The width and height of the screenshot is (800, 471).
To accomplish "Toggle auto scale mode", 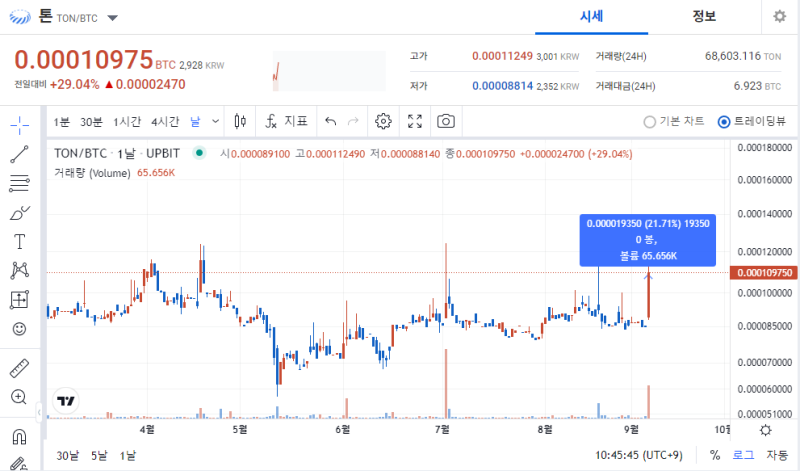I will 777,455.
